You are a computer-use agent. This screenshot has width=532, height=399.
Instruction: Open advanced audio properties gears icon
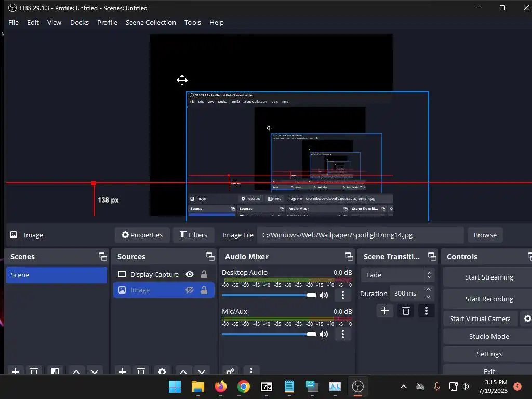click(230, 371)
